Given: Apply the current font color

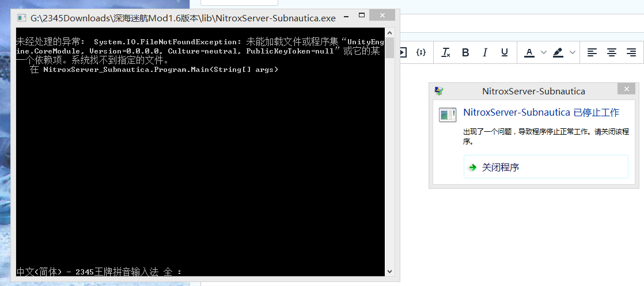Looking at the screenshot, I should point(529,52).
